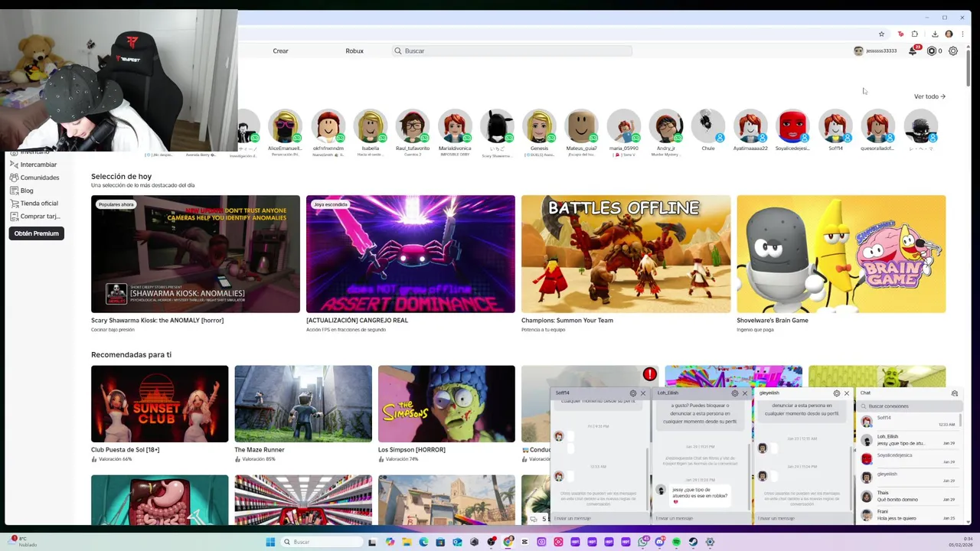Open Soff14 conversation in Chat list
This screenshot has height=551, width=980.
point(908,421)
